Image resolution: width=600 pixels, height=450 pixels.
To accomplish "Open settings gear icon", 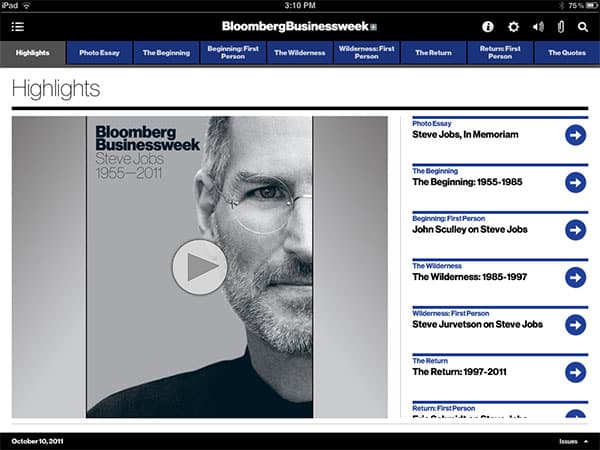I will pyautogui.click(x=513, y=27).
